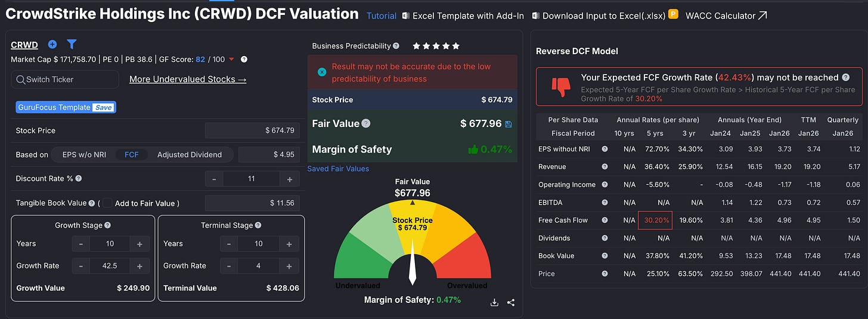Image resolution: width=868 pixels, height=319 pixels.
Task: Open help icon beside Expected FCF Growth Rate
Action: 845,78
